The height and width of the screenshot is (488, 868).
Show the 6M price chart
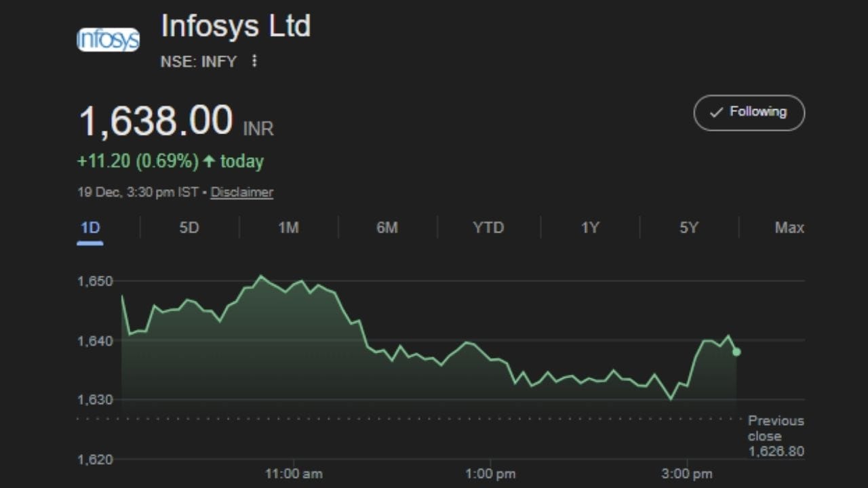tap(387, 228)
